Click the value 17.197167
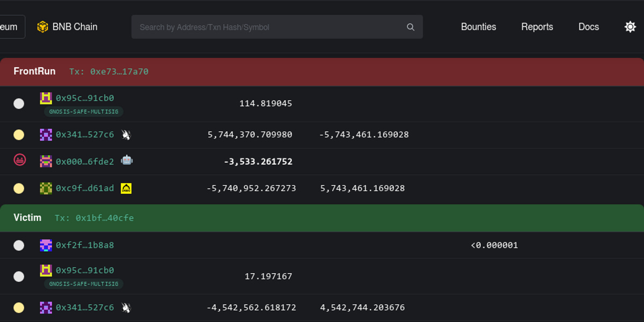The width and height of the screenshot is (644, 322). pos(268,276)
